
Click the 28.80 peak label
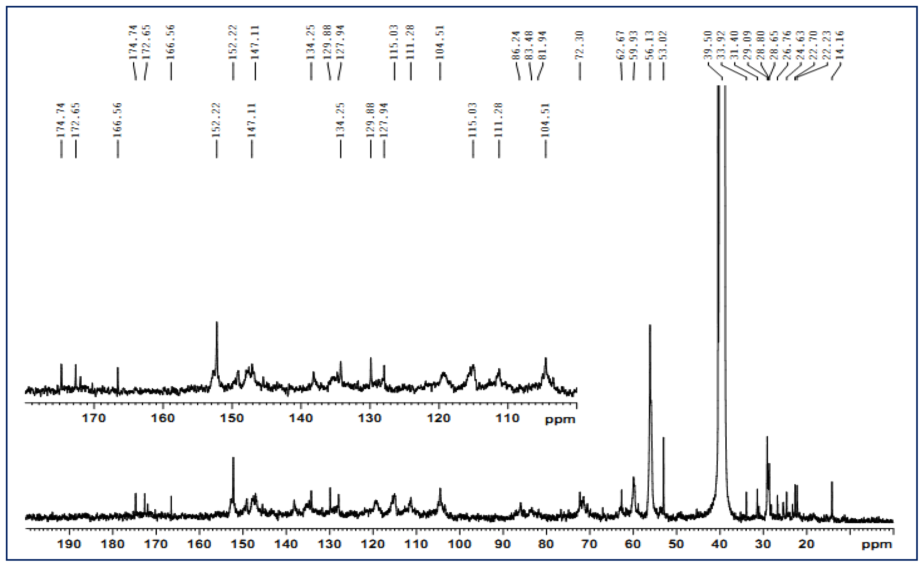click(x=760, y=45)
